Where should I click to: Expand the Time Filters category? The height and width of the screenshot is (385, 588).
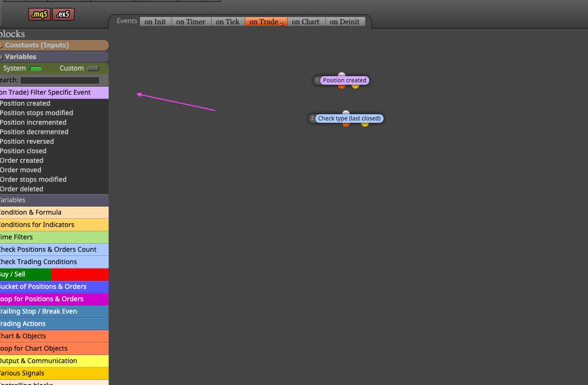tap(54, 237)
